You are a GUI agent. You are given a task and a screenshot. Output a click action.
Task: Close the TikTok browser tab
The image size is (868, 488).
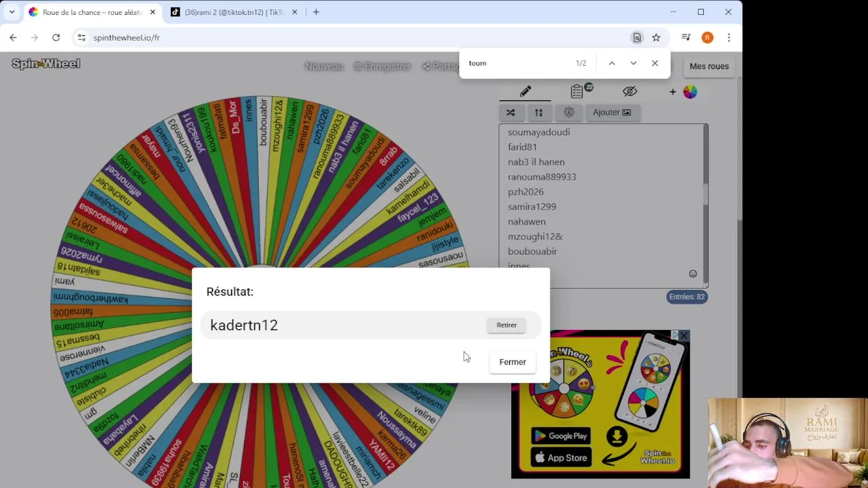tap(294, 12)
